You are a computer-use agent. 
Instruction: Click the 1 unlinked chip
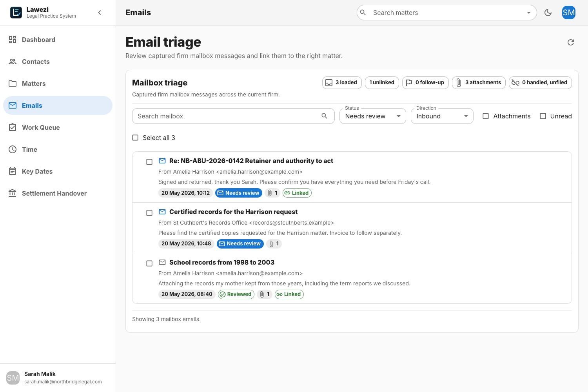click(382, 83)
